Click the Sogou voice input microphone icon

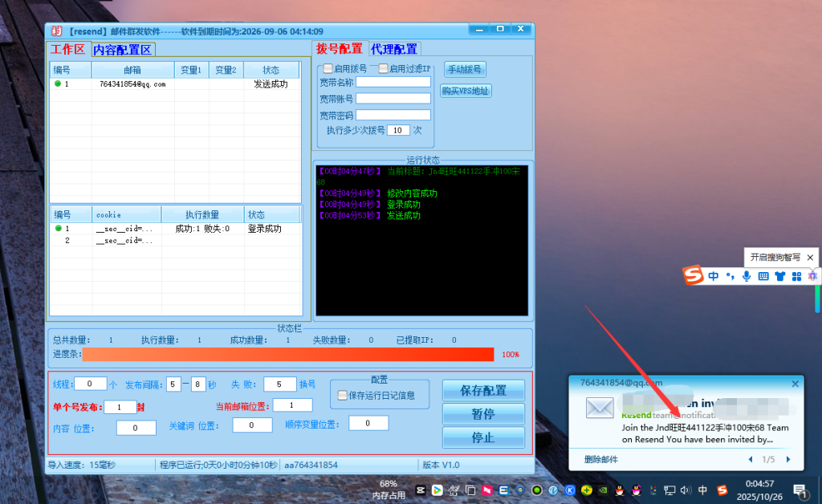click(747, 276)
